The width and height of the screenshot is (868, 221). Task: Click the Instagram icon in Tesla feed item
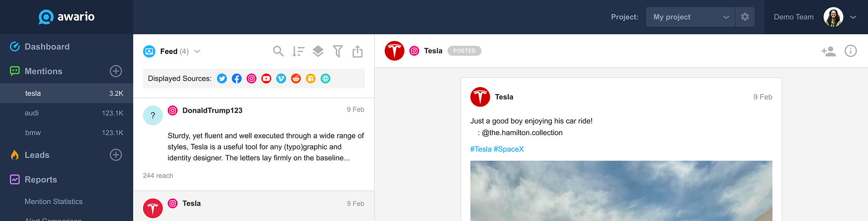[173, 203]
